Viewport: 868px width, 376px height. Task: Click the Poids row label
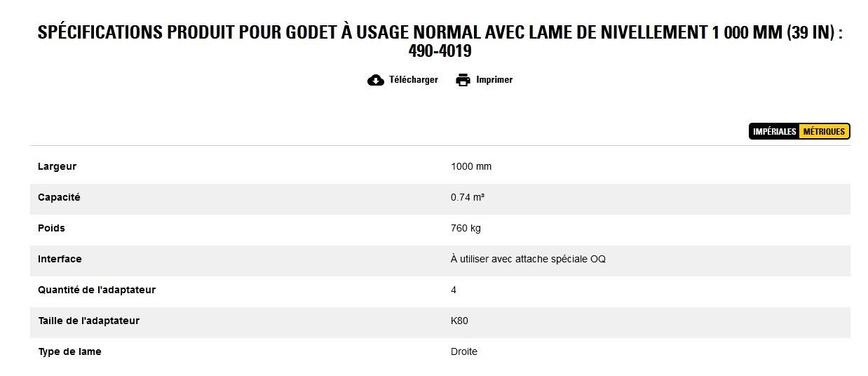[51, 229]
